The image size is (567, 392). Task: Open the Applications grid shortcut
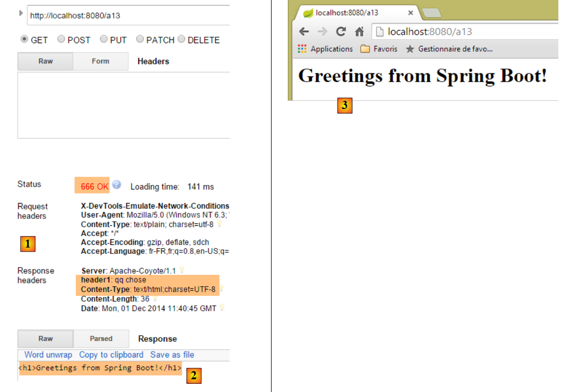click(x=302, y=49)
